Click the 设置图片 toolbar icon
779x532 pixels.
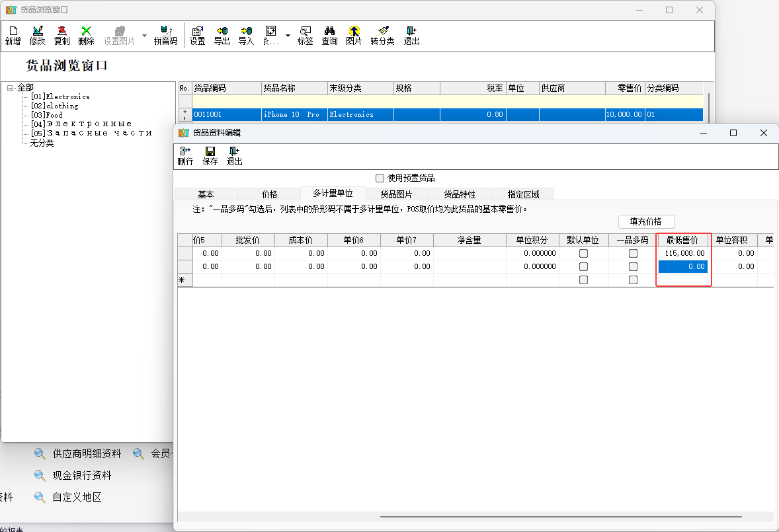(x=119, y=36)
